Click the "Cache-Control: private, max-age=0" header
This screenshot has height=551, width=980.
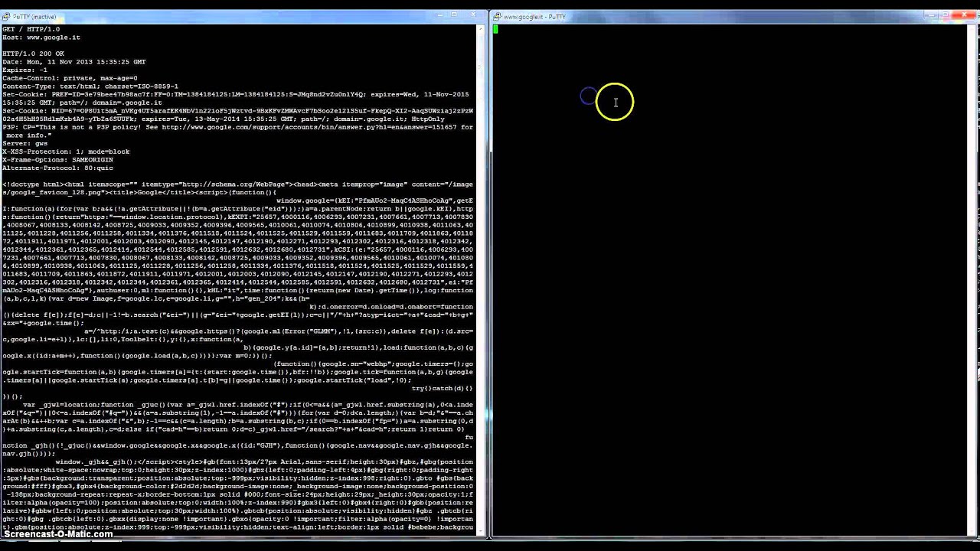(x=70, y=78)
